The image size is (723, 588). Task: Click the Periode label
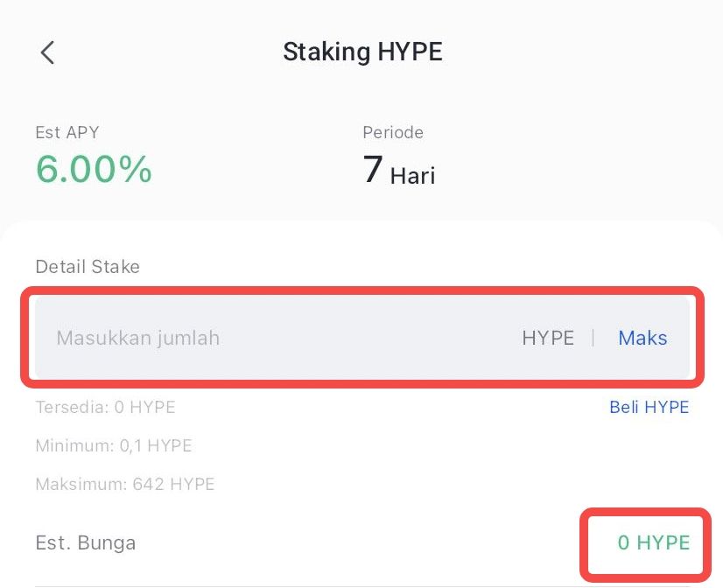[393, 132]
